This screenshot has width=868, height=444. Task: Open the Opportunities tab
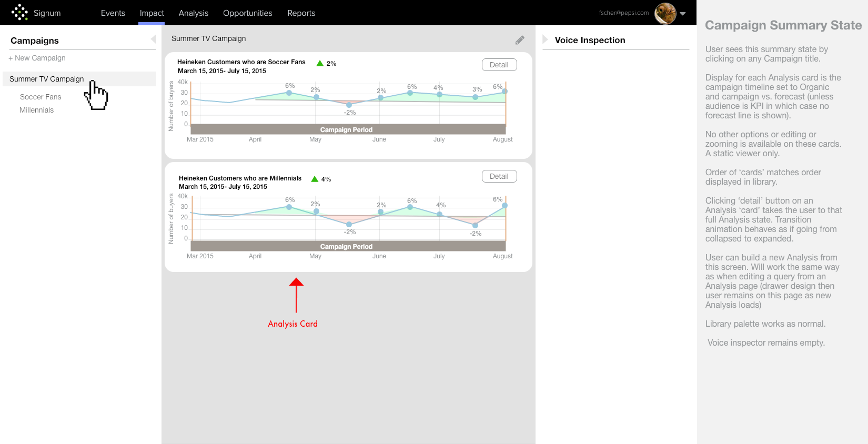click(248, 13)
